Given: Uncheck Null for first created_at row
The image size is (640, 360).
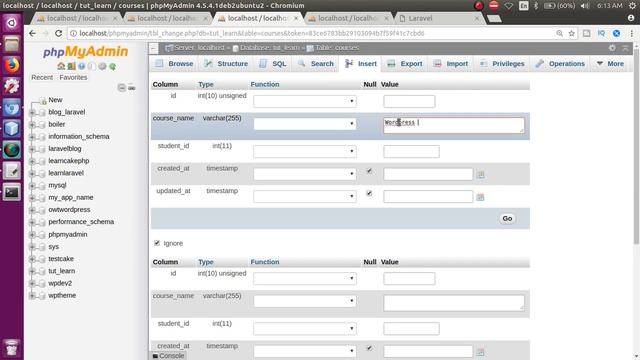Looking at the screenshot, I should (369, 171).
